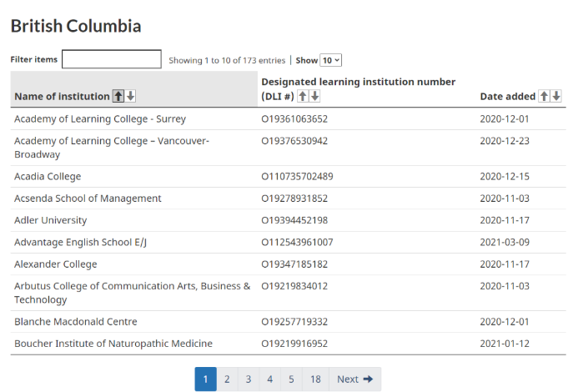Sort institution name ascending with up arrow
This screenshot has width=583, height=392.
[118, 96]
